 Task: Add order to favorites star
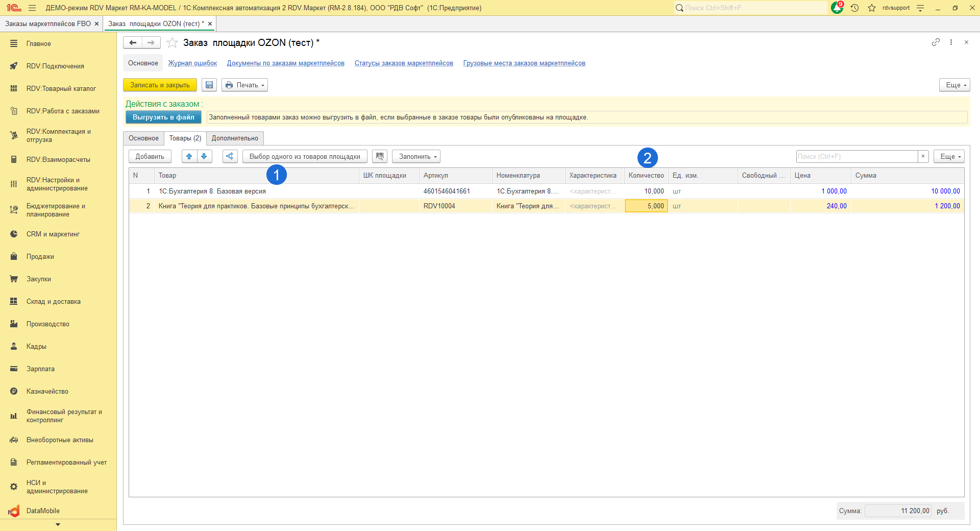173,43
